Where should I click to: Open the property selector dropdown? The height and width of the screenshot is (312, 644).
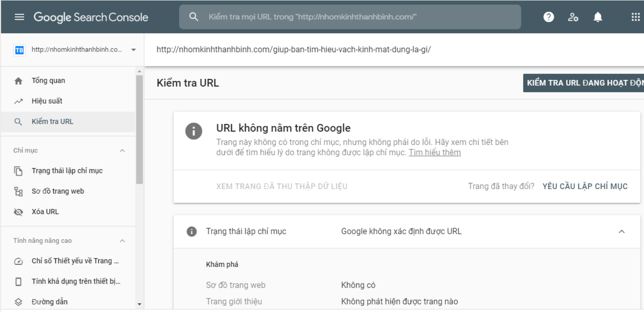pyautogui.click(x=133, y=50)
